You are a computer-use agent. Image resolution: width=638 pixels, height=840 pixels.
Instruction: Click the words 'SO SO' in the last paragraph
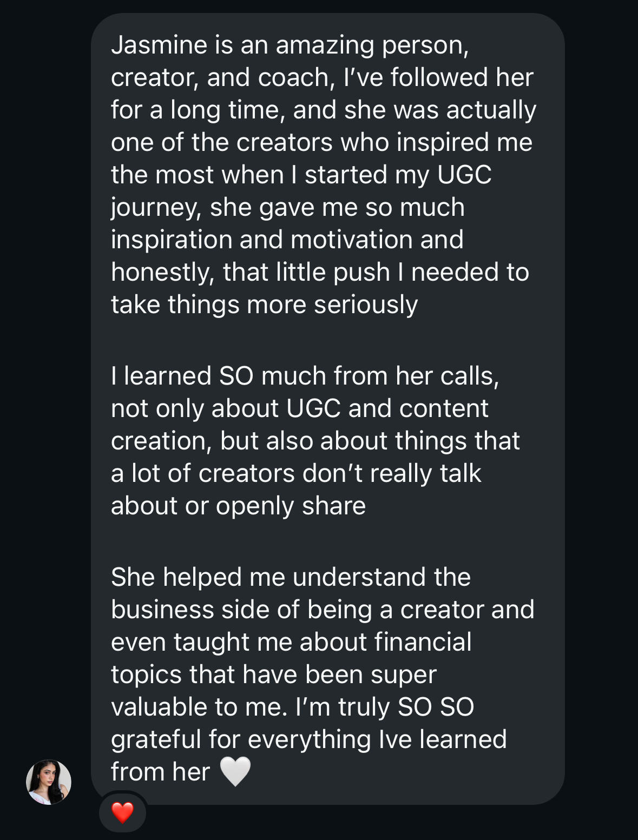[436, 707]
